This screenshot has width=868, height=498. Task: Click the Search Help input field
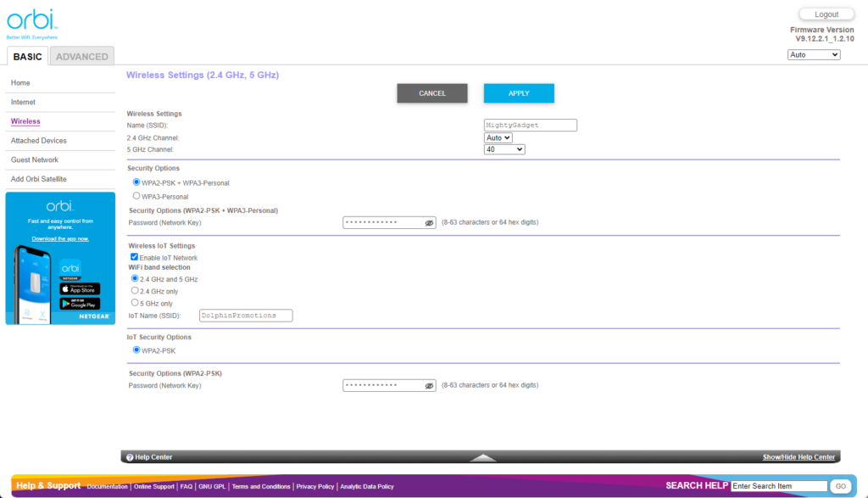point(778,486)
